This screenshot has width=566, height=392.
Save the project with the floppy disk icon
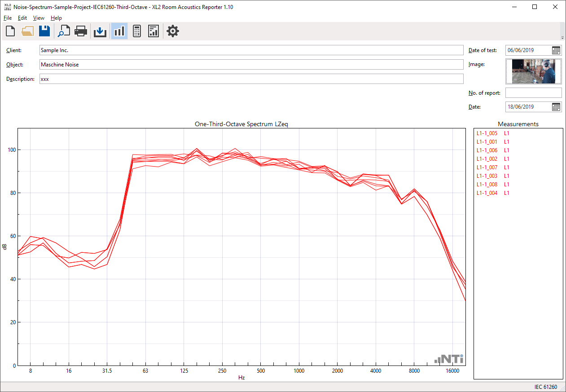[44, 31]
